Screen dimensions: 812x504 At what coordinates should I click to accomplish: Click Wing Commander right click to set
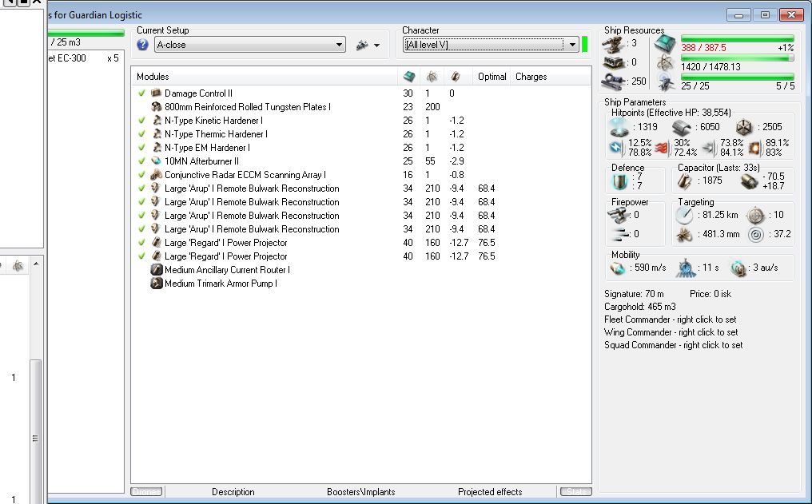point(671,332)
